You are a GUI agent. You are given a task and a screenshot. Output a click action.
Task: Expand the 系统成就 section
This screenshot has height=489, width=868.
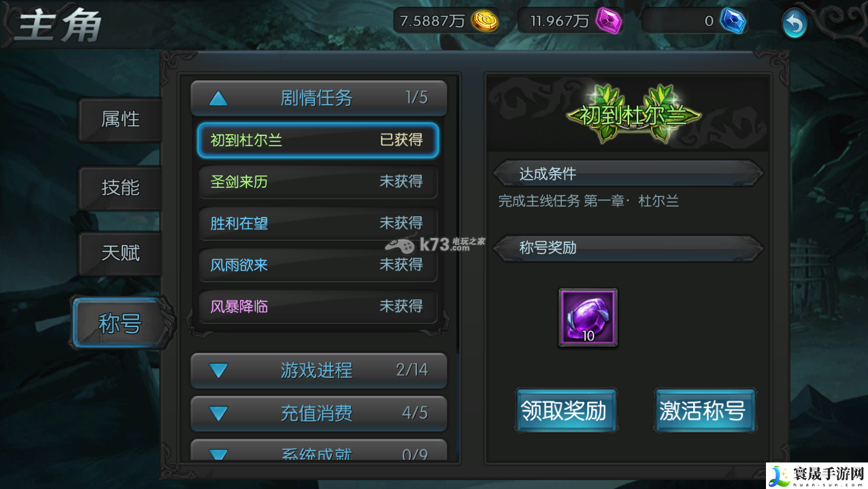pyautogui.click(x=318, y=451)
